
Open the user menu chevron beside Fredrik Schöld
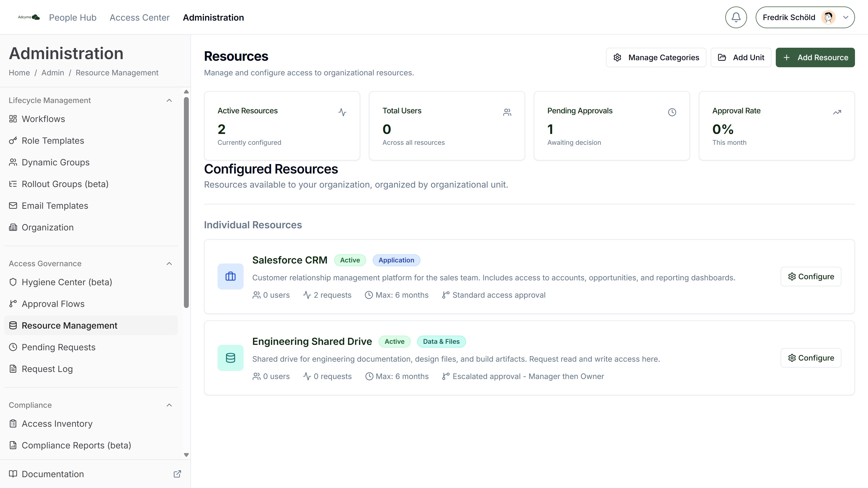(x=845, y=18)
